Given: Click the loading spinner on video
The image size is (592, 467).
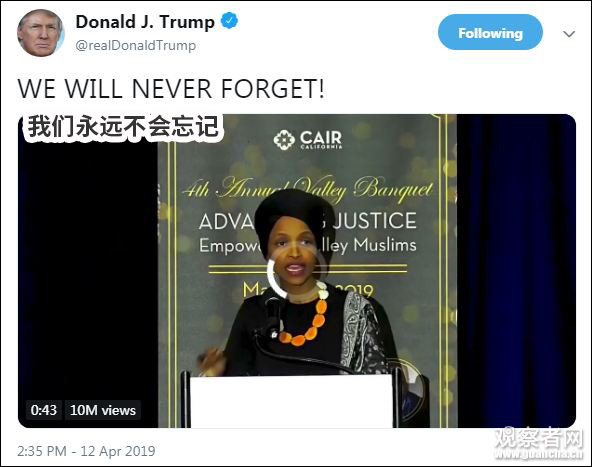Looking at the screenshot, I should [294, 273].
